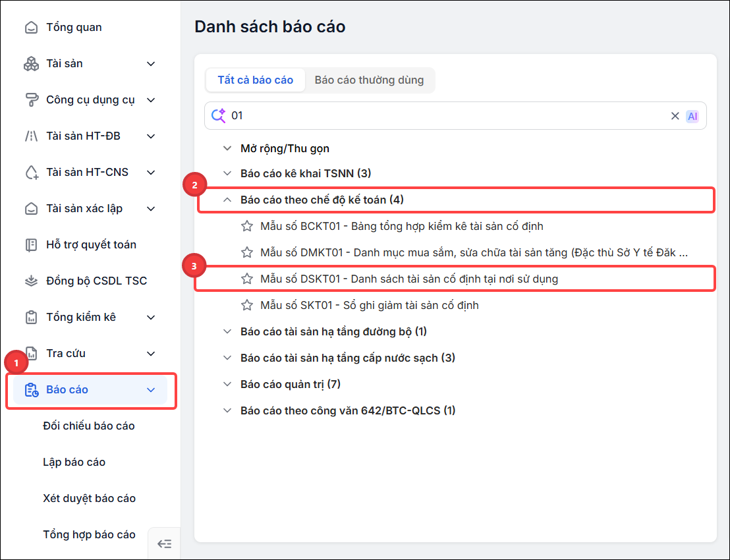Image resolution: width=730 pixels, height=560 pixels.
Task: Click the Tổng kiểm kê clipboard icon
Action: 31,318
